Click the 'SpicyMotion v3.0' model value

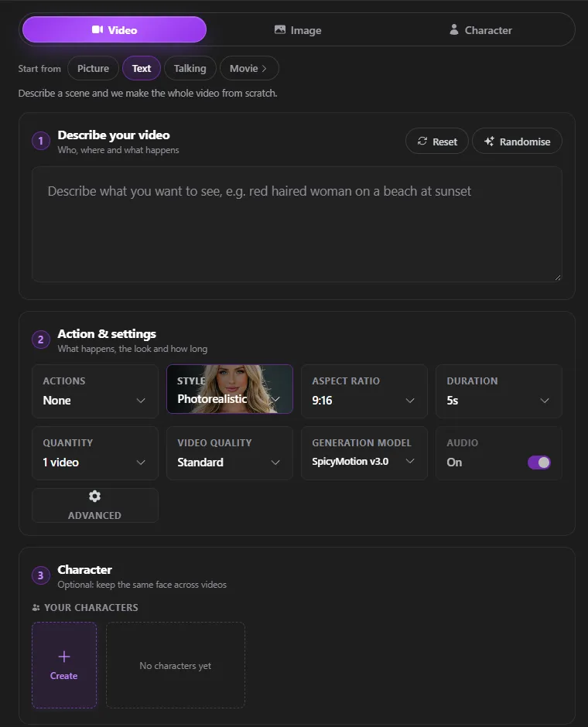pos(350,461)
